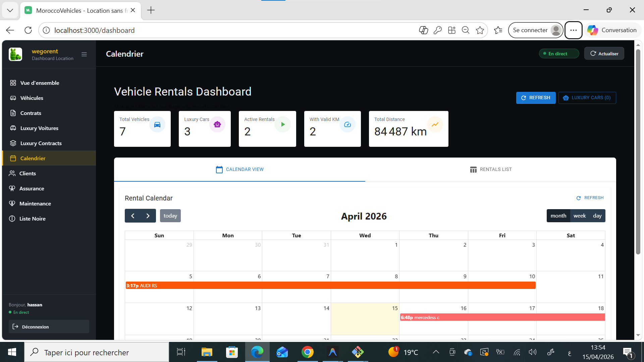Go to next month in calendar
The height and width of the screenshot is (362, 644).
click(148, 216)
